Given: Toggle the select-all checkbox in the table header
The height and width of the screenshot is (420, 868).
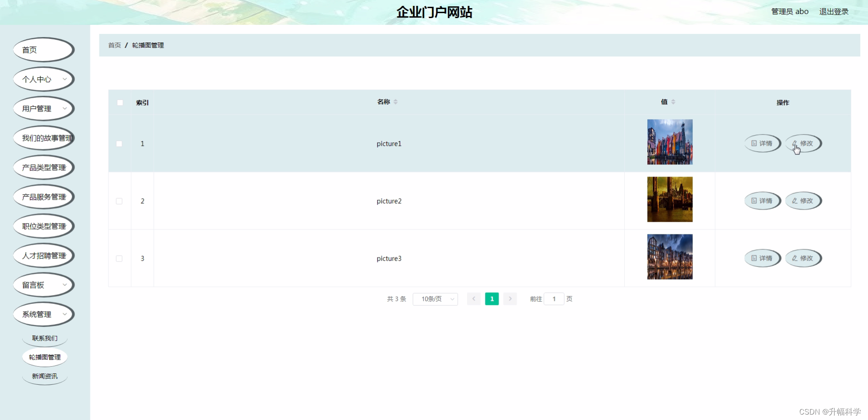Looking at the screenshot, I should tap(120, 103).
